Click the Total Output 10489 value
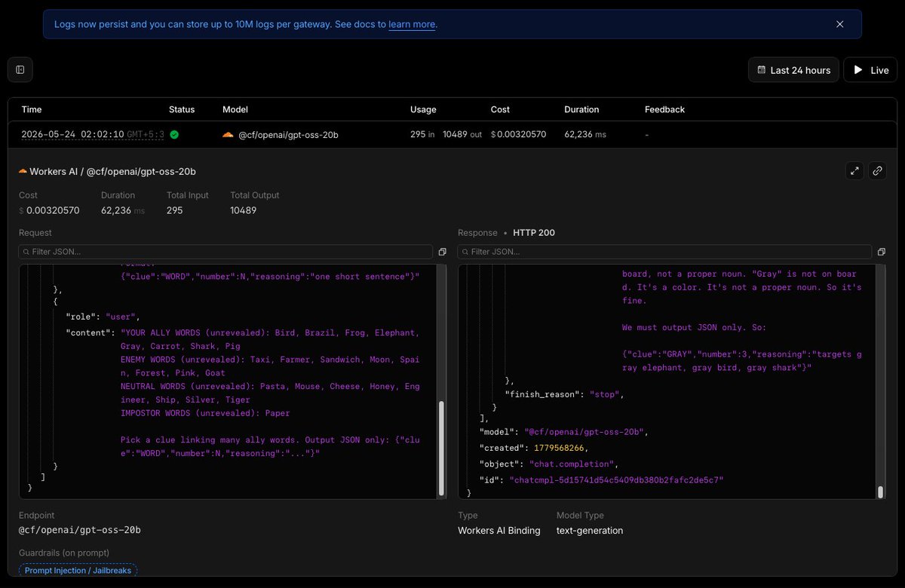 (244, 210)
